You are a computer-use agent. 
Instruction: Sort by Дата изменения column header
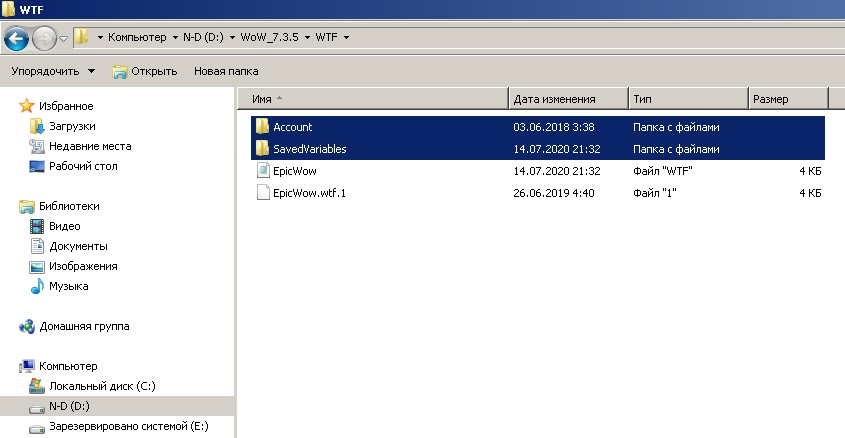coord(554,99)
